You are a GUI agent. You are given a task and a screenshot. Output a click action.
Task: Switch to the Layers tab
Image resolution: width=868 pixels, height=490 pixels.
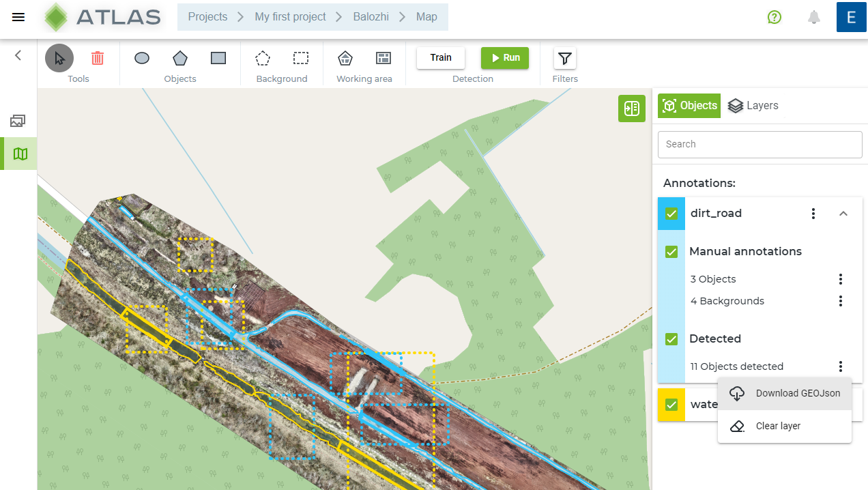point(753,106)
